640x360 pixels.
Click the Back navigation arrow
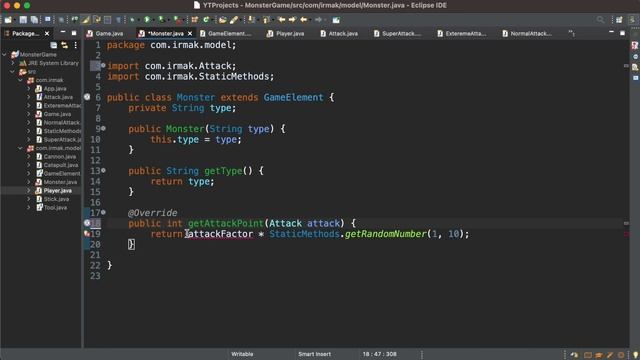(304, 20)
